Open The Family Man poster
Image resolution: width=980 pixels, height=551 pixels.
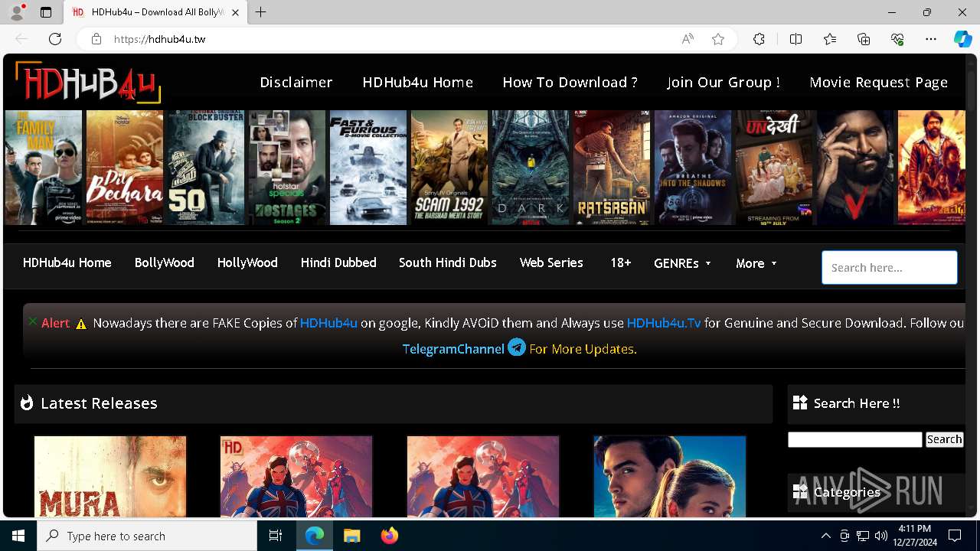tap(44, 168)
